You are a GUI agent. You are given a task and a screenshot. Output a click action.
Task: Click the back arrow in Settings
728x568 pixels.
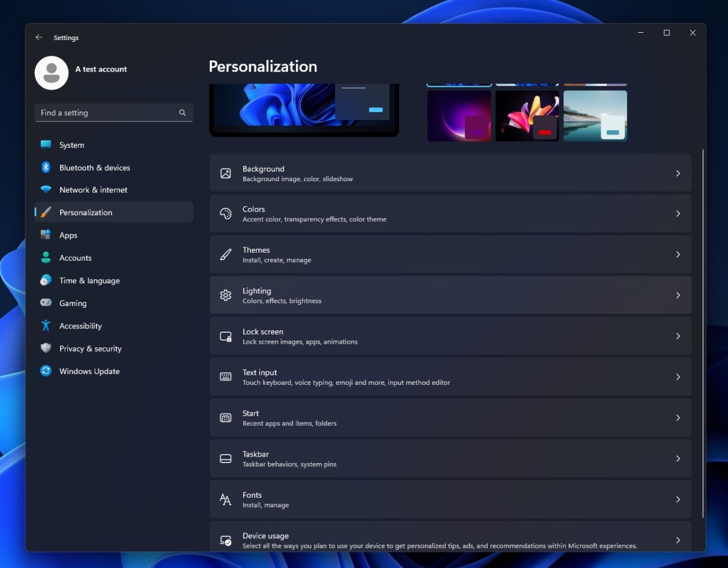pyautogui.click(x=39, y=37)
